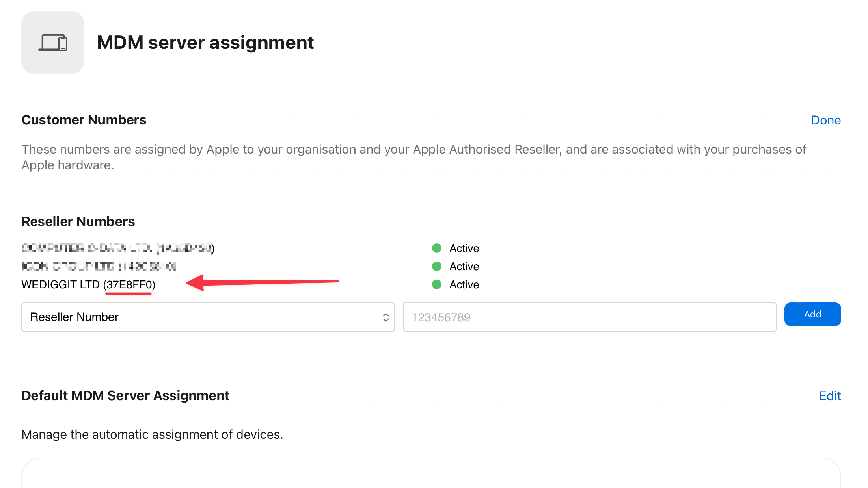The height and width of the screenshot is (488, 868).
Task: Click the WEDIGGIT LTD reseller entry
Action: 88,285
